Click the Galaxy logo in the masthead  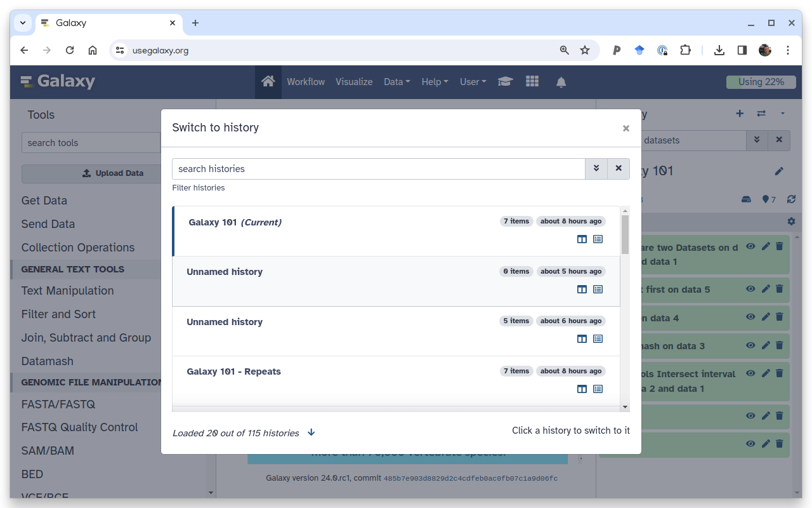pos(58,81)
